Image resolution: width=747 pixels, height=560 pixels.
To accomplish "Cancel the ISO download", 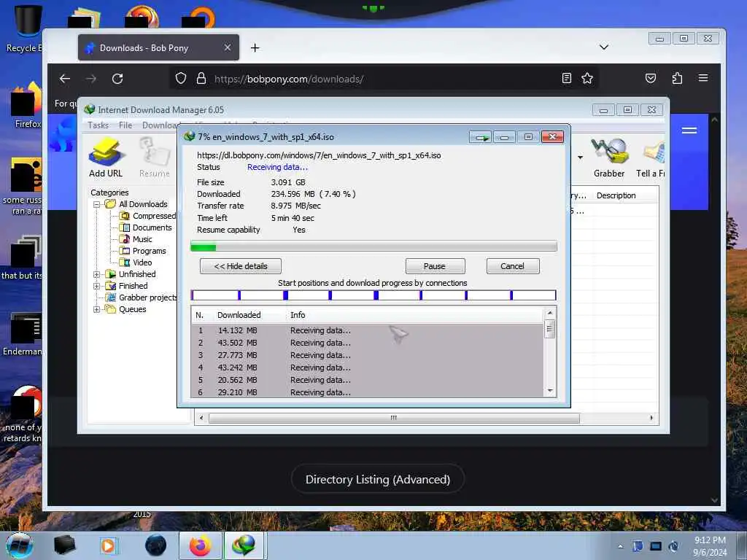I will coord(513,266).
